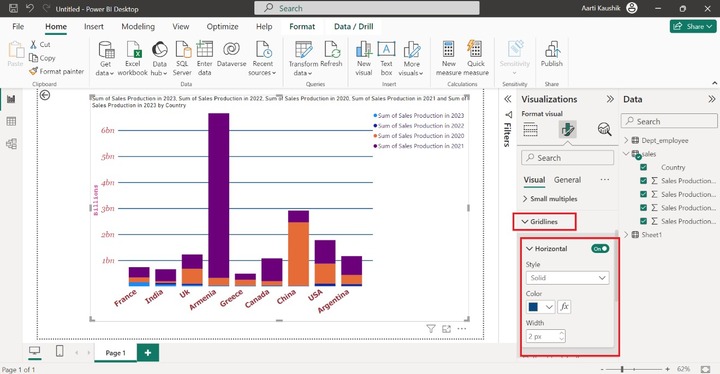Collapse the Gridlines section
This screenshot has height=374, width=720.
point(525,221)
